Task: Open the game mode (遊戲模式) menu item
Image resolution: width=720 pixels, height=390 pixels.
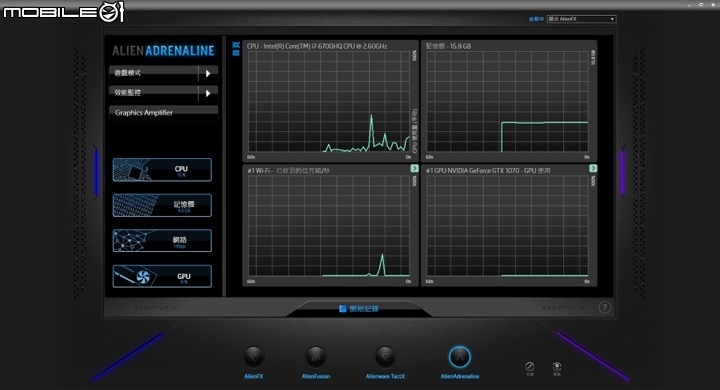Action: (153, 73)
